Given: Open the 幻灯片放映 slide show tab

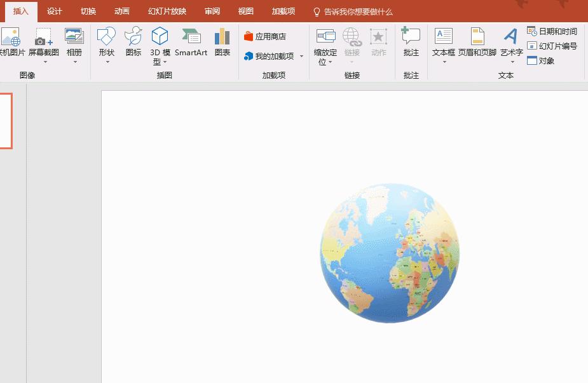Looking at the screenshot, I should [167, 11].
